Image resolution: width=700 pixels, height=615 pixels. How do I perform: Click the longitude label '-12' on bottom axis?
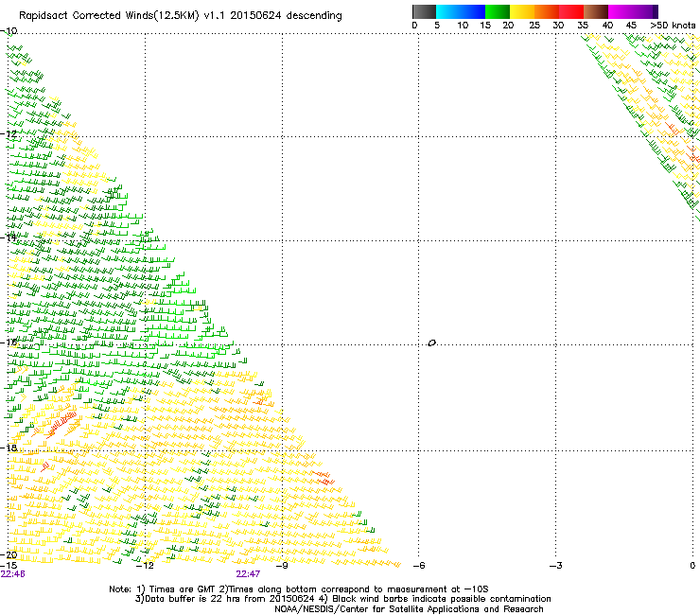coord(145,566)
